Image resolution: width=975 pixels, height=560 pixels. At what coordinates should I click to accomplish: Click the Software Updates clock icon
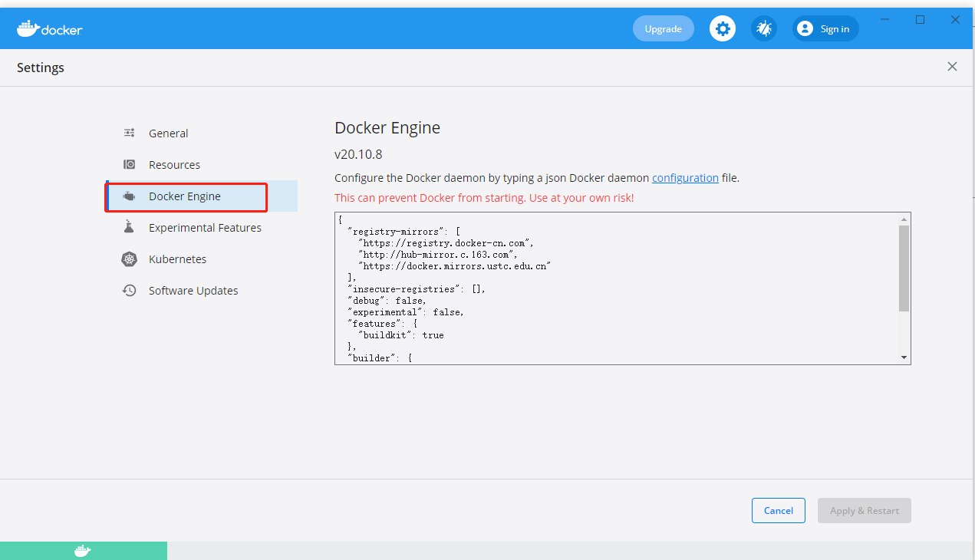[129, 290]
